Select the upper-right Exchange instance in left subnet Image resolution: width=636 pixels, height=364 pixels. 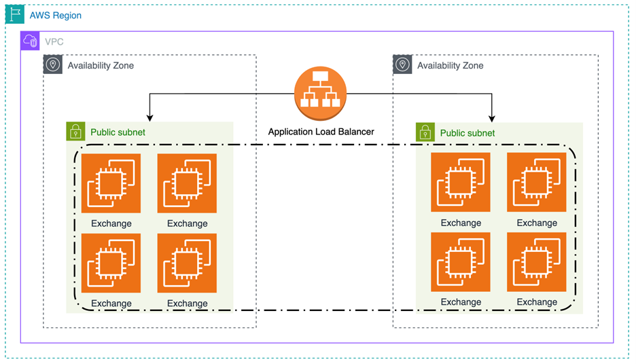[187, 183]
